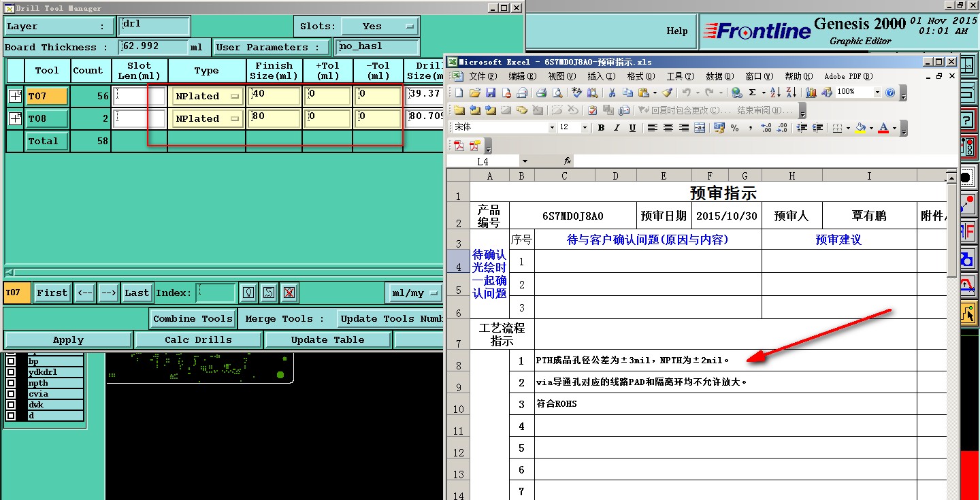The image size is (980, 500).
Task: Open the Font Color red A swatch
Action: tap(883, 127)
